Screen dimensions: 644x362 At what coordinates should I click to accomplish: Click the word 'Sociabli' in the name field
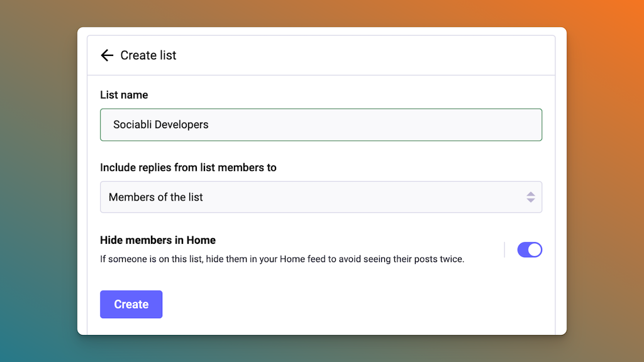[x=132, y=124]
